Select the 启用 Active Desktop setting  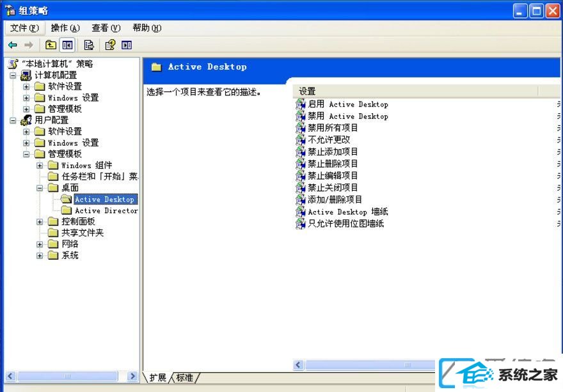click(347, 104)
